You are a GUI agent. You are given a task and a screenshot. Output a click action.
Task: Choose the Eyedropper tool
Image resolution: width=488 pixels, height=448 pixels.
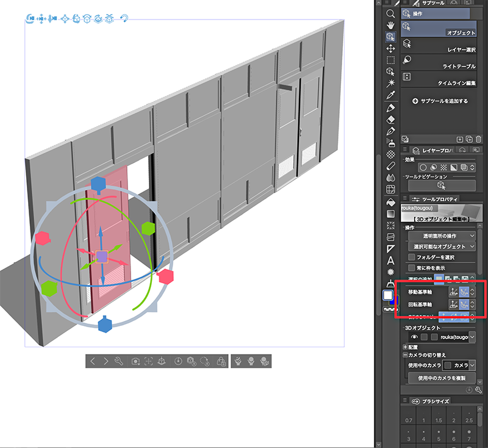pyautogui.click(x=390, y=95)
